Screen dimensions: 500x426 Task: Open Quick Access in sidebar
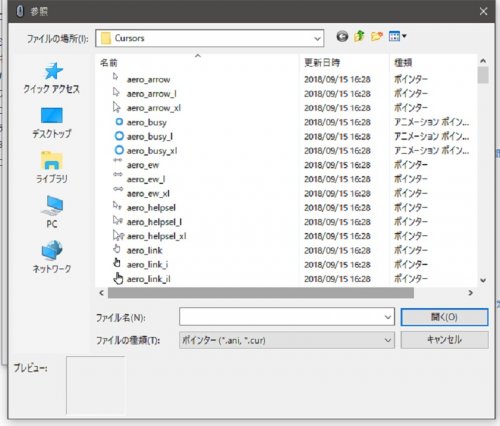pyautogui.click(x=52, y=78)
